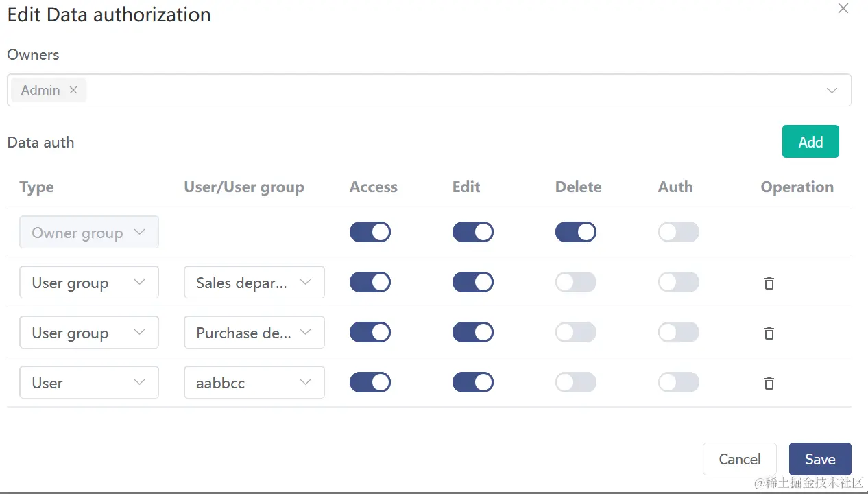Disable Access for the Purchase department row
The width and height of the screenshot is (868, 494).
[370, 332]
